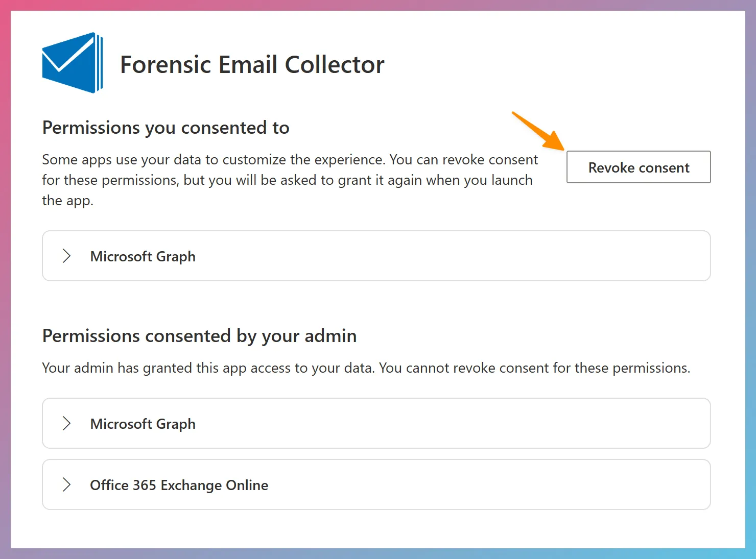Expand the Microsoft Graph chevron under admin-consented permissions
The image size is (756, 559).
coord(66,423)
